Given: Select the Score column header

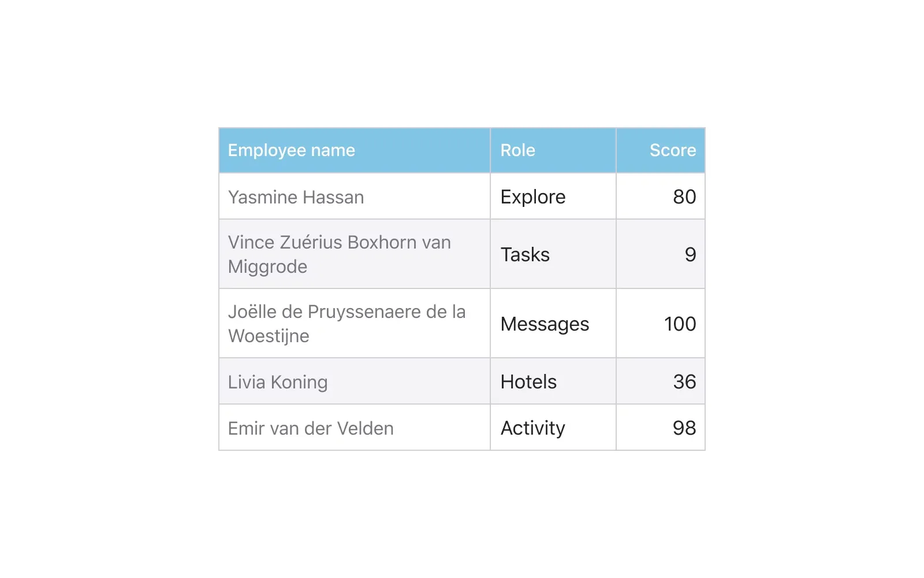Looking at the screenshot, I should click(x=661, y=150).
